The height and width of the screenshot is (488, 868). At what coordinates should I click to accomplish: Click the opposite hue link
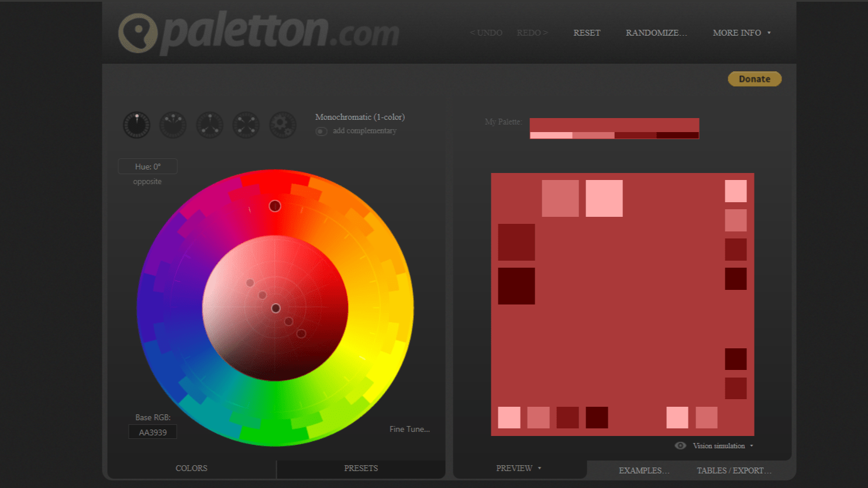point(147,182)
